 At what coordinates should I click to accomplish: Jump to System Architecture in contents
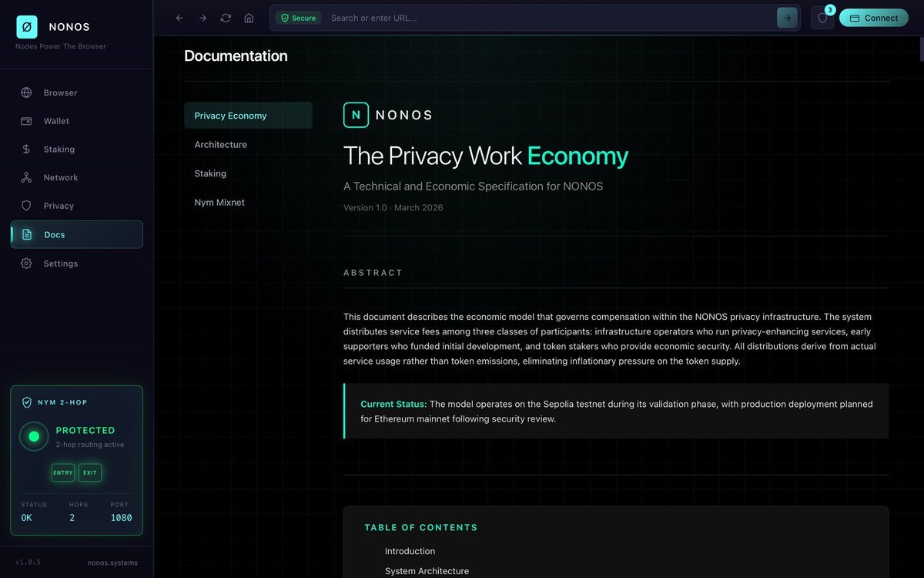(427, 571)
